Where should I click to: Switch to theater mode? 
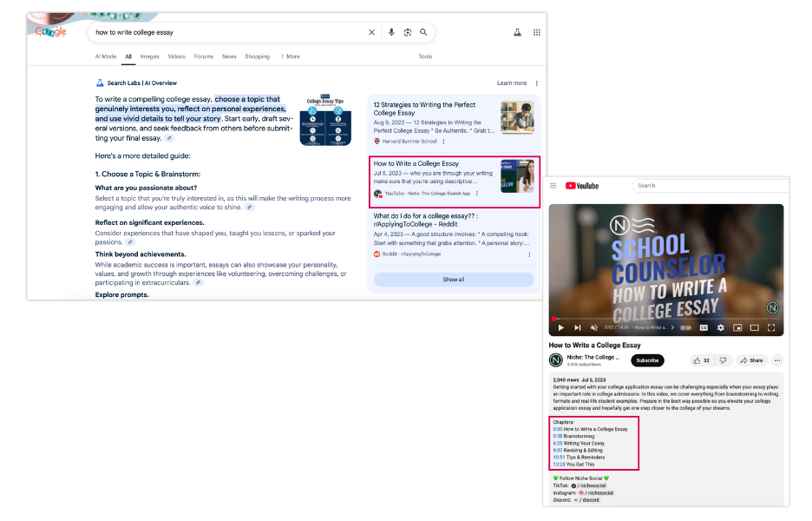pyautogui.click(x=755, y=327)
